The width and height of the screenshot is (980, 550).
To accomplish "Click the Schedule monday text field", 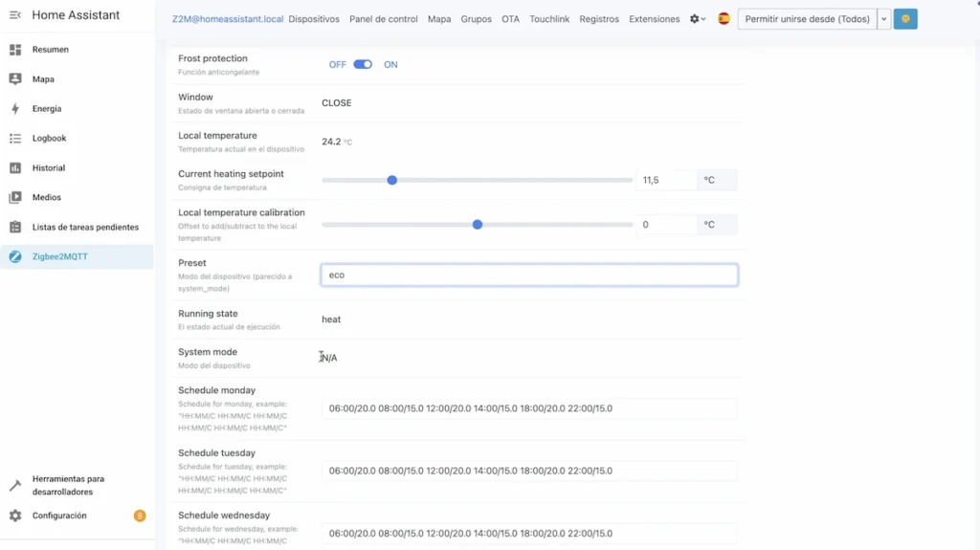I will pyautogui.click(x=528, y=408).
